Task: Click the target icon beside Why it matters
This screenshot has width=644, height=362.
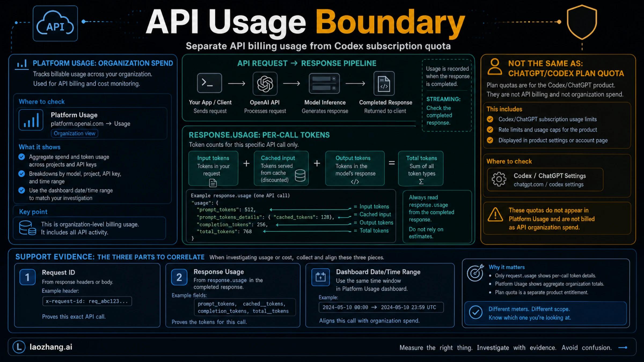Action: (x=475, y=273)
